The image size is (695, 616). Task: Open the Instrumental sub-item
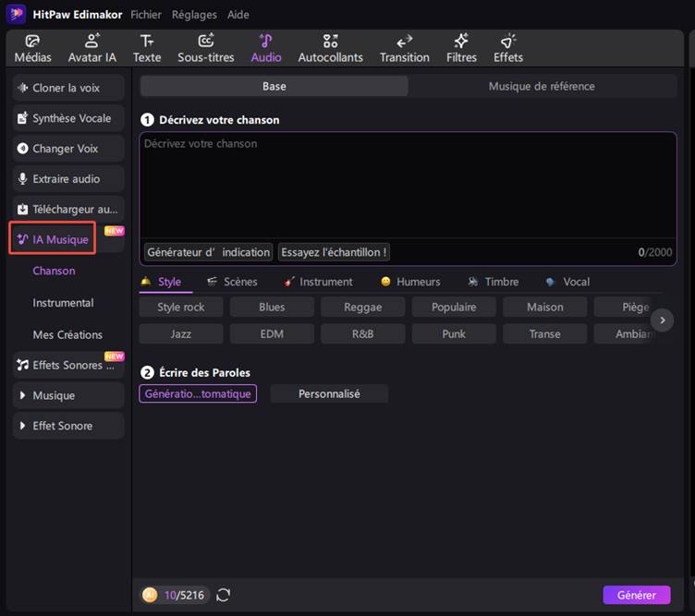click(x=63, y=303)
